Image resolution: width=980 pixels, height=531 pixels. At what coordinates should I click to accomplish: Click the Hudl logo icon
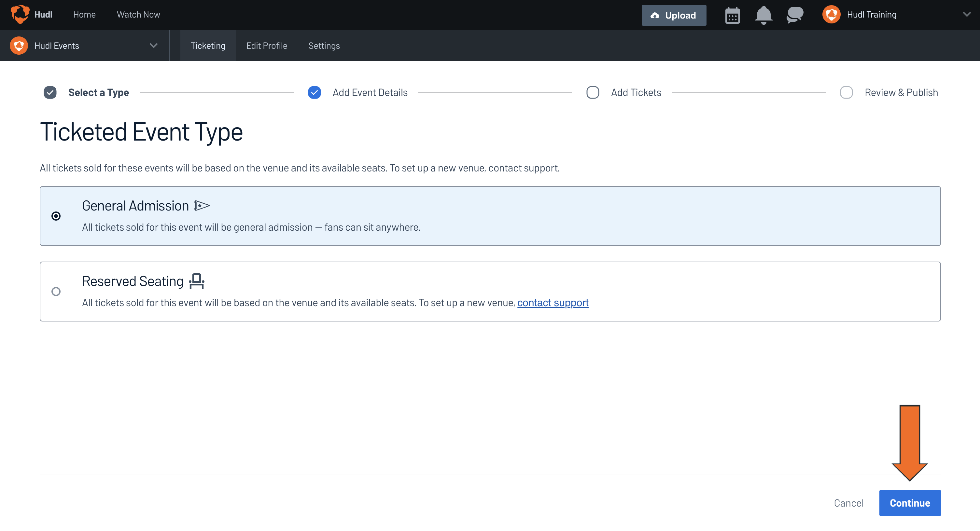[20, 14]
